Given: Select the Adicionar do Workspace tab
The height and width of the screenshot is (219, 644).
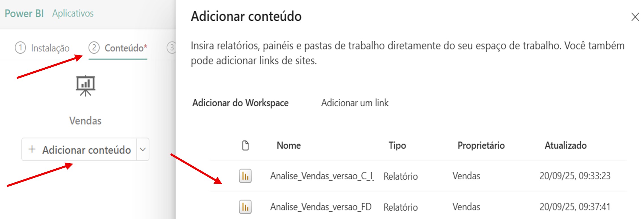Looking at the screenshot, I should pyautogui.click(x=240, y=103).
